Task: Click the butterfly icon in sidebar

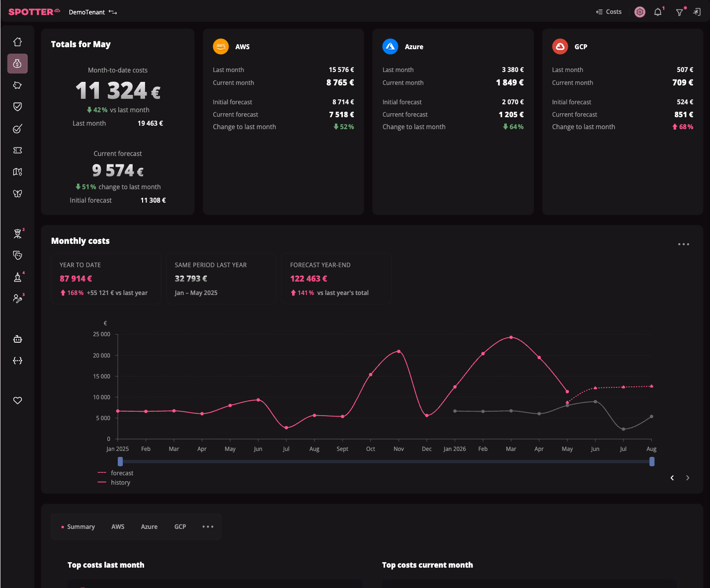Action: coord(17,194)
